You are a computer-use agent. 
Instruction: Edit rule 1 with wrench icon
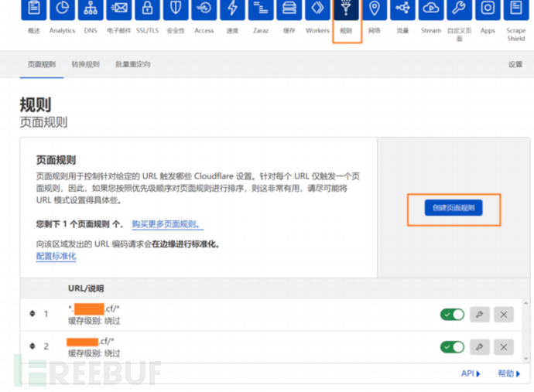[480, 315]
